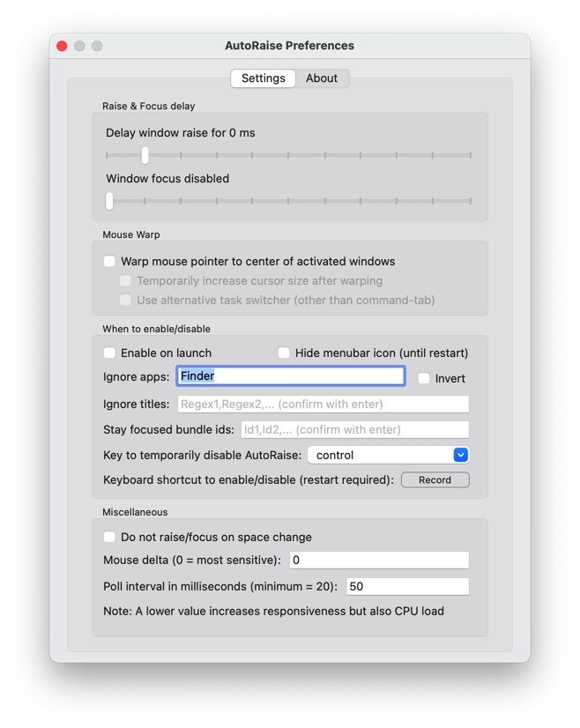Click the Ignore apps text field
Viewport: 580px width, 728px height.
(x=291, y=376)
